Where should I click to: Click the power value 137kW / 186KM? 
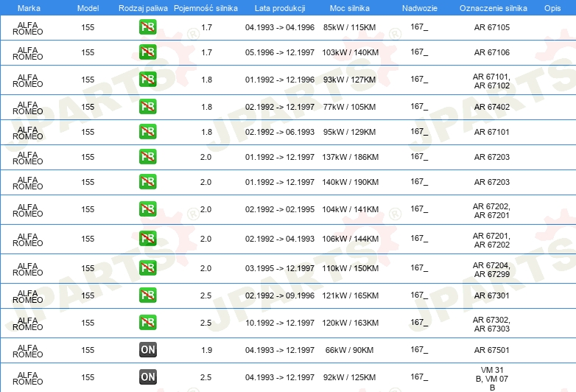(x=350, y=157)
